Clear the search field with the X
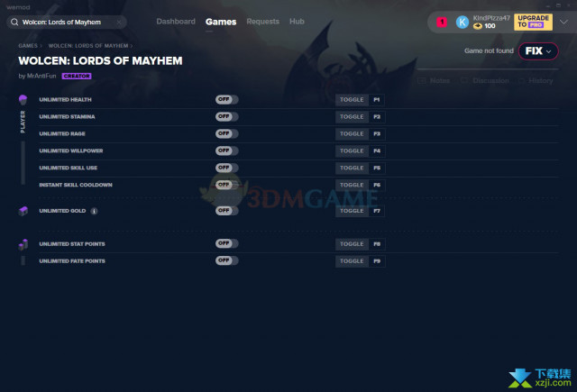Viewport: 577px width, 392px height. (119, 22)
